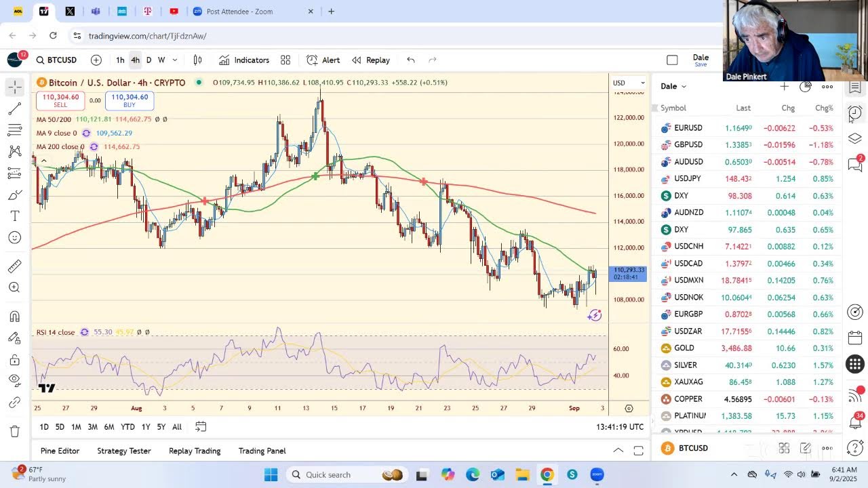The image size is (868, 488).
Task: Open the object tree layers icon
Action: 855,138
